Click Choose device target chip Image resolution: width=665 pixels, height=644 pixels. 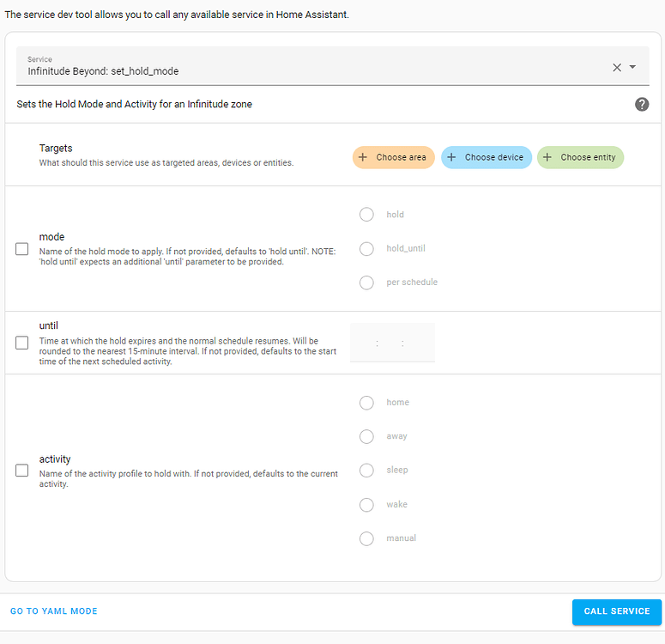[x=486, y=157]
